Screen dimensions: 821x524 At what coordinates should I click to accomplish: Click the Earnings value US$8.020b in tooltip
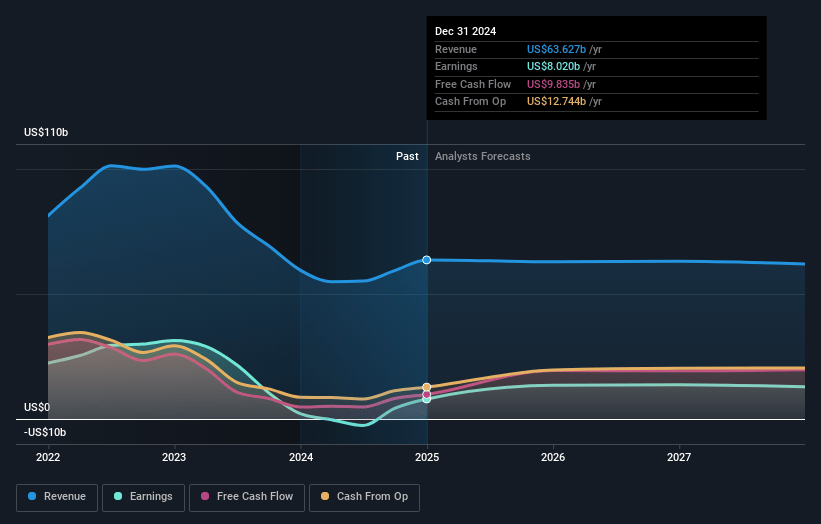[x=553, y=66]
